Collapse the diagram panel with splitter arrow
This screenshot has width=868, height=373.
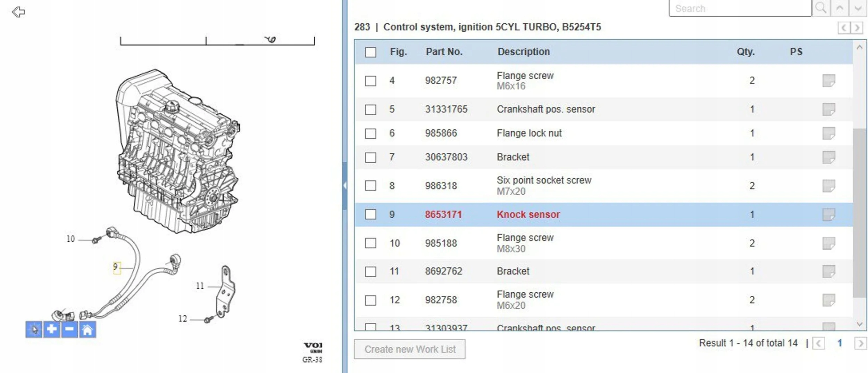pyautogui.click(x=345, y=186)
